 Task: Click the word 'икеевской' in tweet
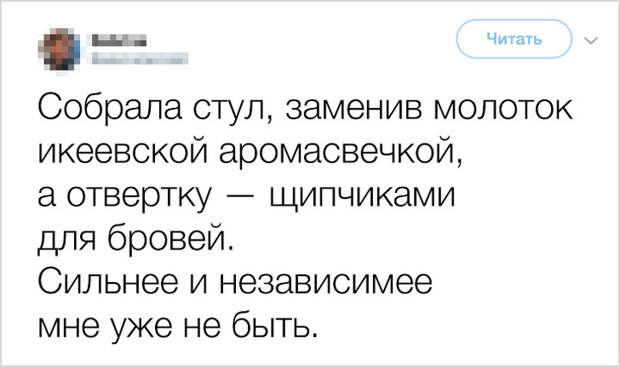pos(123,153)
